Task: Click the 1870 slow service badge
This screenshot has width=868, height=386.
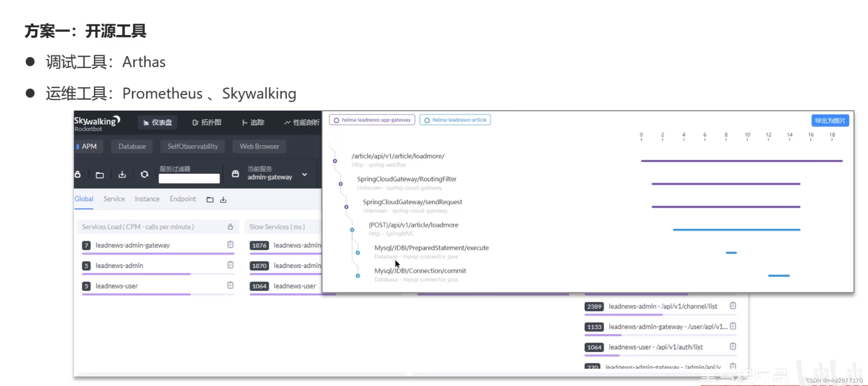Action: tap(259, 266)
